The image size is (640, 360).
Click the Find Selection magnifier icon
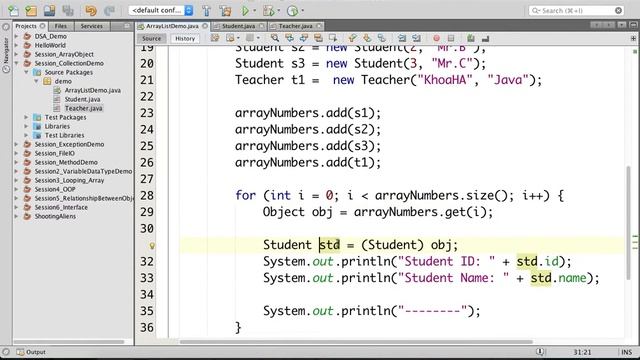tap(275, 38)
